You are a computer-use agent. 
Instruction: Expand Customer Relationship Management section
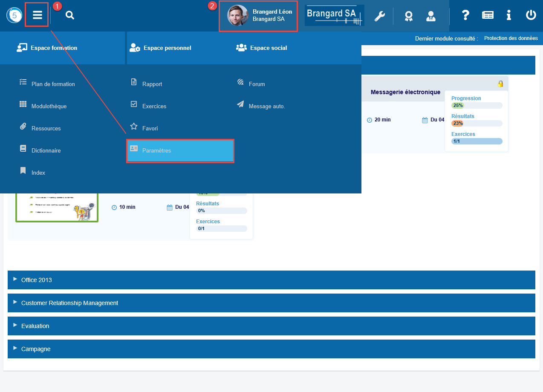click(x=69, y=303)
